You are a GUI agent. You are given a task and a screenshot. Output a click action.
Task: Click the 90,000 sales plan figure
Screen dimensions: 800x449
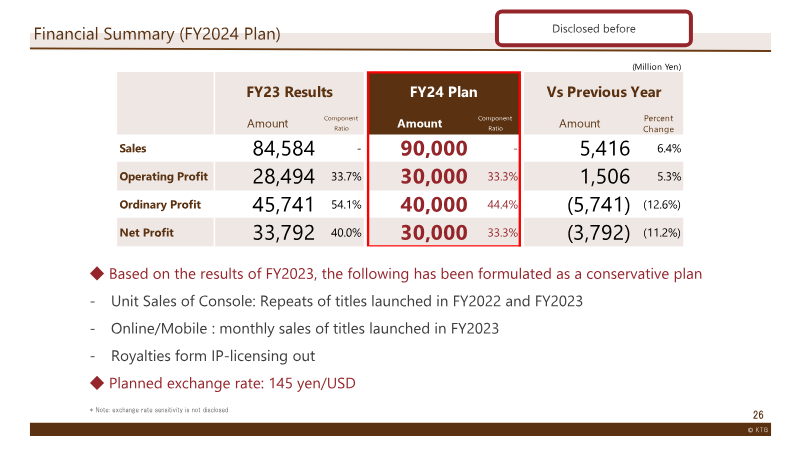coord(434,148)
